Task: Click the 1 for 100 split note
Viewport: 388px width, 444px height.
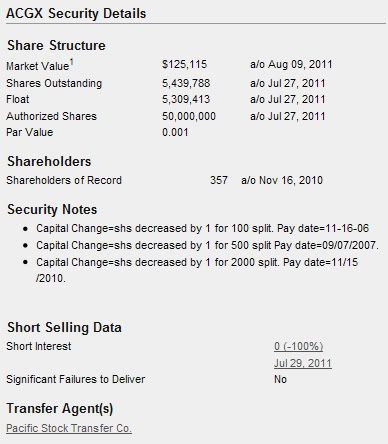Action: coord(203,228)
